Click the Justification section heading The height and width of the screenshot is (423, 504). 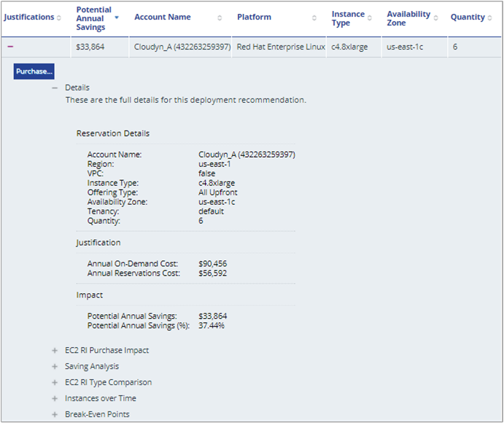pyautogui.click(x=98, y=243)
